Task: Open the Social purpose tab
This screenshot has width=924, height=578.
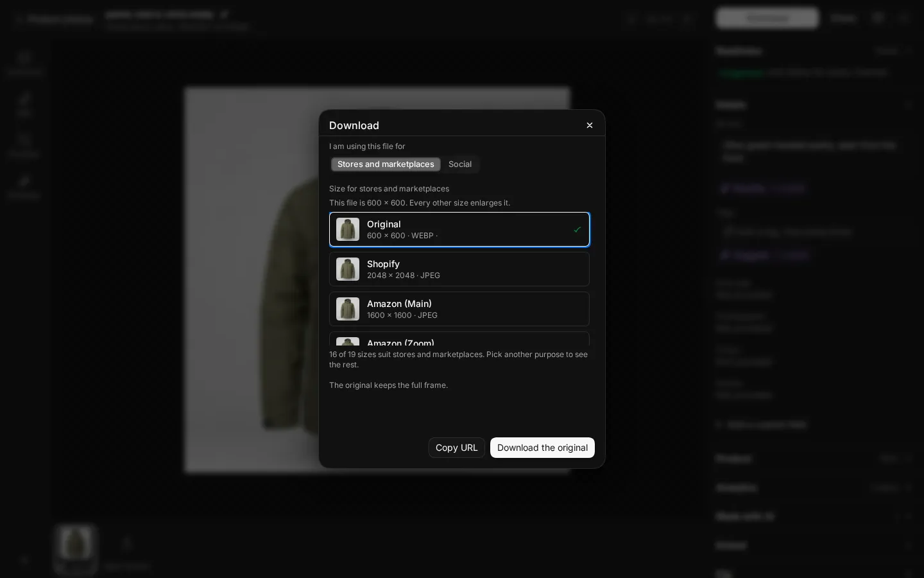Action: tap(460, 164)
